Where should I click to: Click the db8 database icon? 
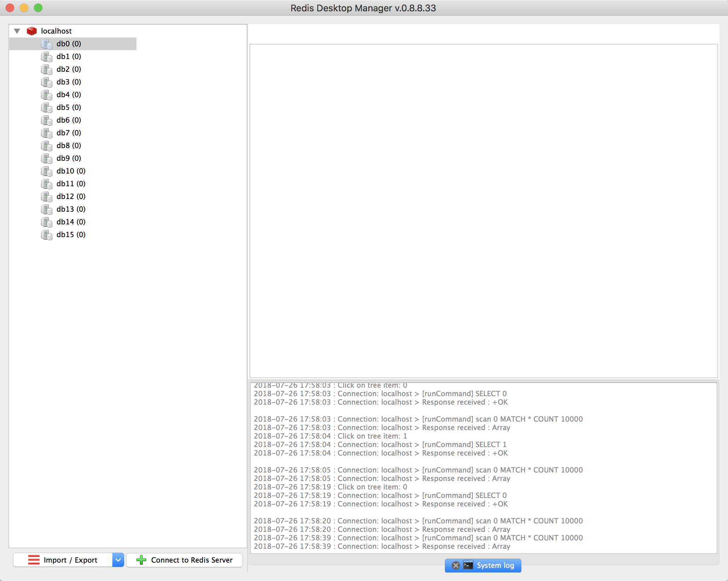pyautogui.click(x=47, y=146)
